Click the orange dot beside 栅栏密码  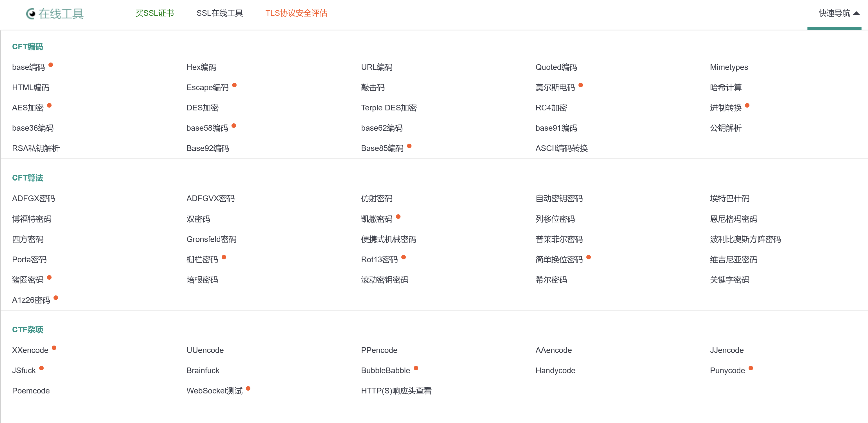click(x=224, y=257)
